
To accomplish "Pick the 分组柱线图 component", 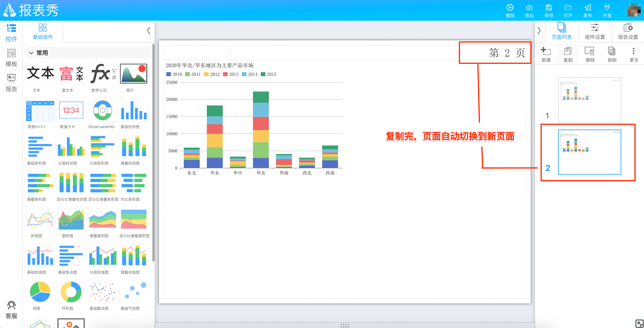I will tap(102, 256).
